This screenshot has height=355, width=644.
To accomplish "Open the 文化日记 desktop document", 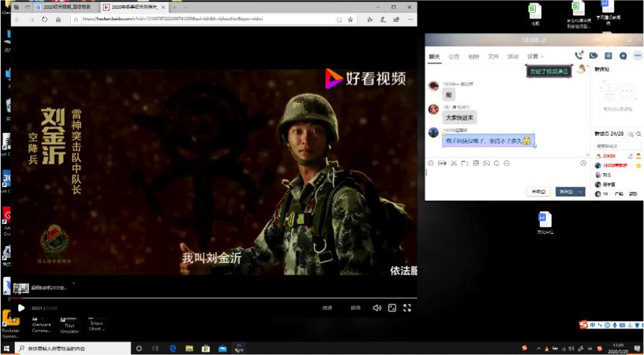I will coord(545,223).
